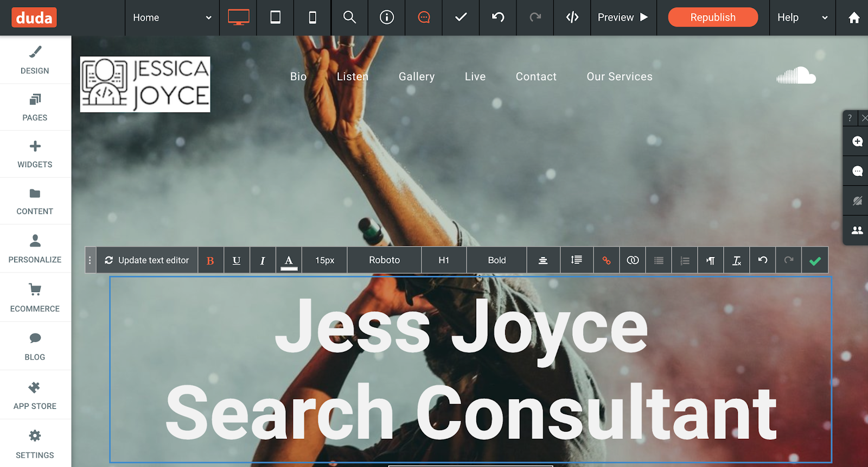Click the SoundCloud icon in header
Viewport: 868px width, 467px height.
pos(796,75)
